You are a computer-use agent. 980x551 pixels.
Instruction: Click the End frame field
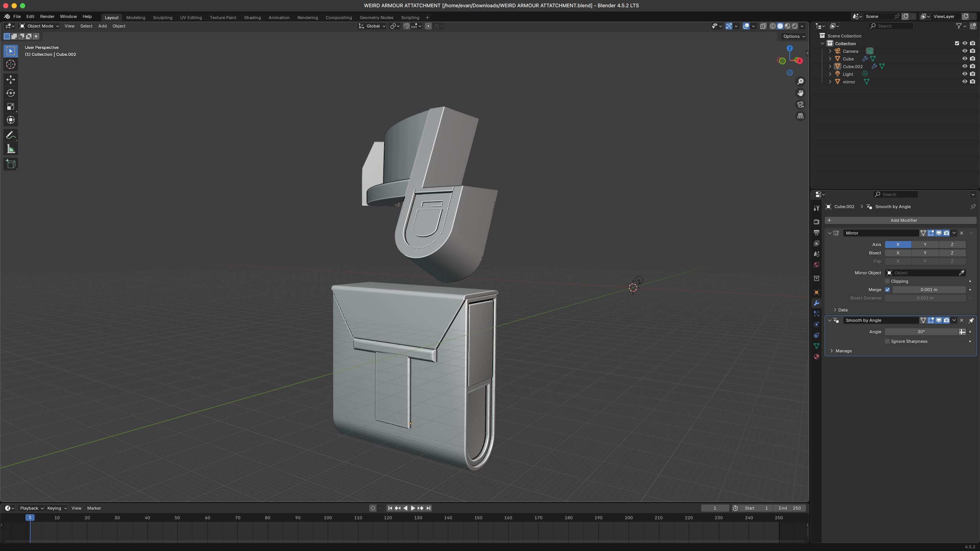pos(789,508)
